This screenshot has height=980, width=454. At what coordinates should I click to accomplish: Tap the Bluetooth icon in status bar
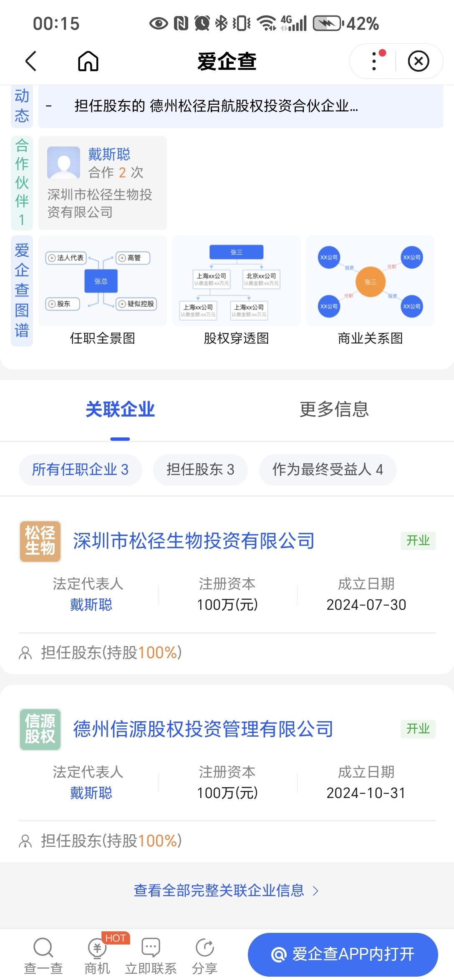[221, 23]
